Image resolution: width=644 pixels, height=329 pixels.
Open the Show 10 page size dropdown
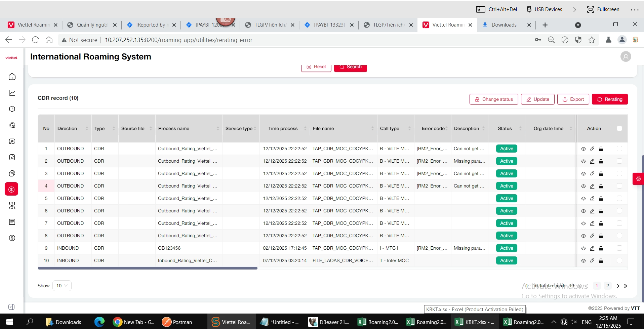point(62,286)
